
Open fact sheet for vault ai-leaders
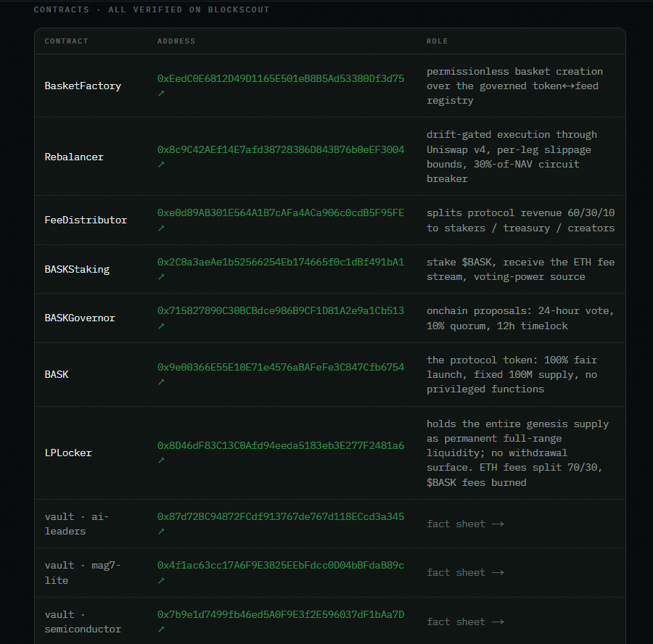[x=465, y=524]
